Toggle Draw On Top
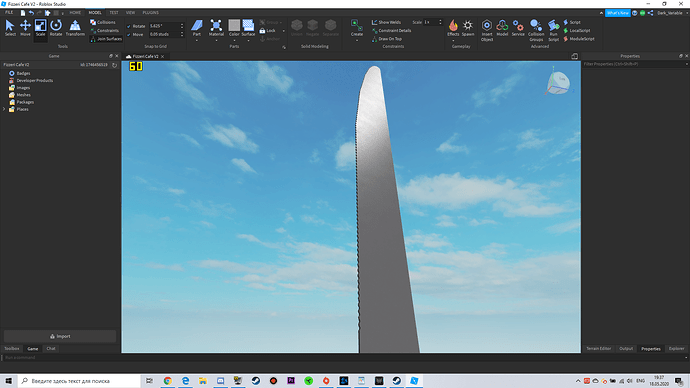This screenshot has width=690, height=388. [x=386, y=39]
